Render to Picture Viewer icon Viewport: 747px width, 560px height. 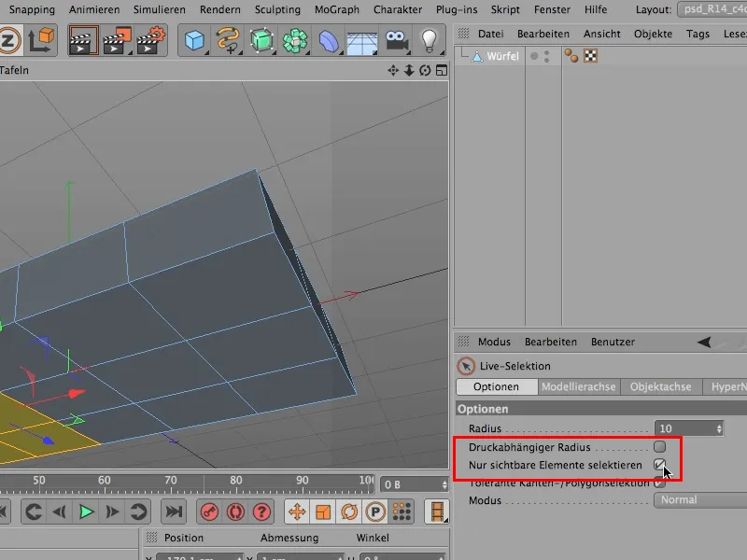click(x=117, y=40)
